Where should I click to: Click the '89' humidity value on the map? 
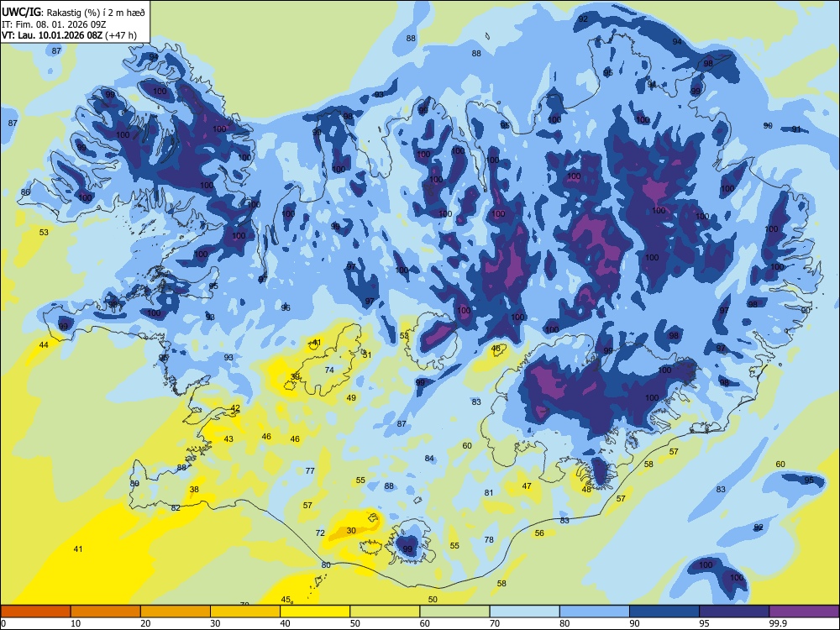pyautogui.click(x=134, y=483)
